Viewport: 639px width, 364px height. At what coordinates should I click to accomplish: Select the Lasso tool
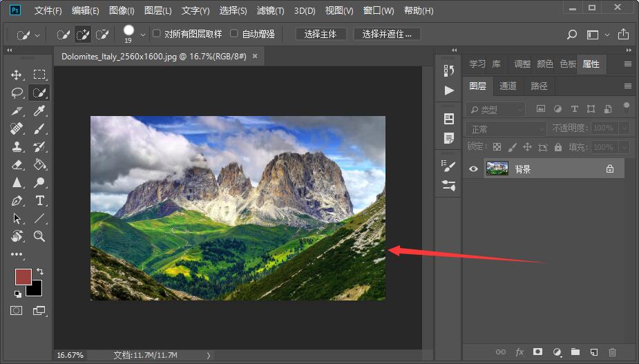click(x=17, y=93)
